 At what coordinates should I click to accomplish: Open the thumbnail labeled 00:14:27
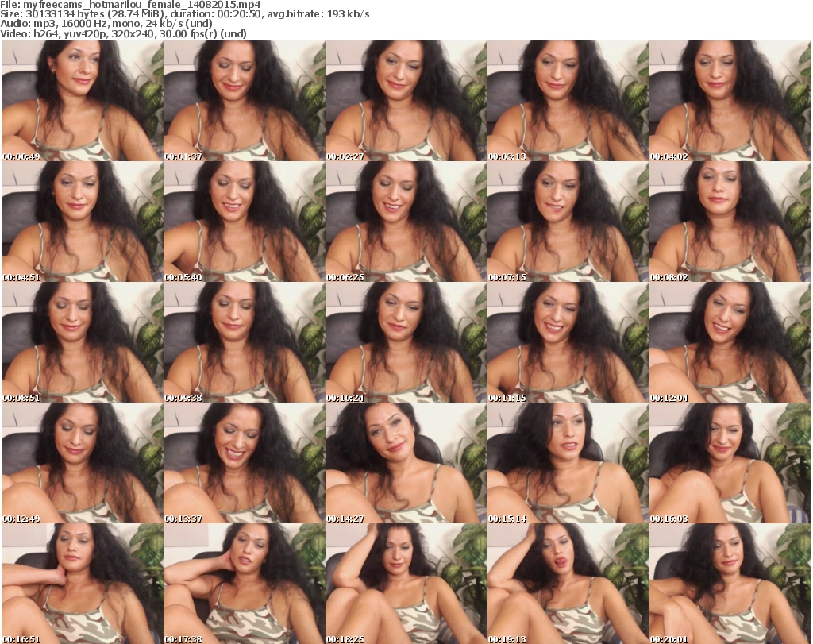[406, 463]
